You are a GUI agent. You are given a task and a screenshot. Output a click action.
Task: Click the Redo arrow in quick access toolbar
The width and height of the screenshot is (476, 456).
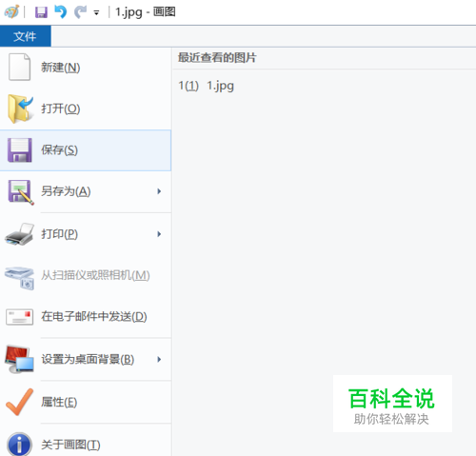pos(80,12)
